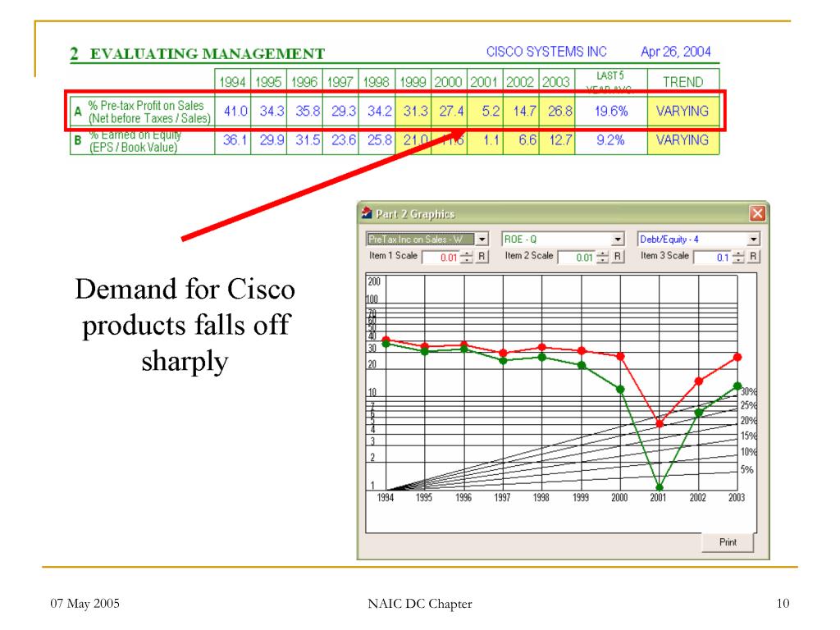
Task: Select the 31.3 pre-tax profit cell for 1999
Action: pos(413,111)
